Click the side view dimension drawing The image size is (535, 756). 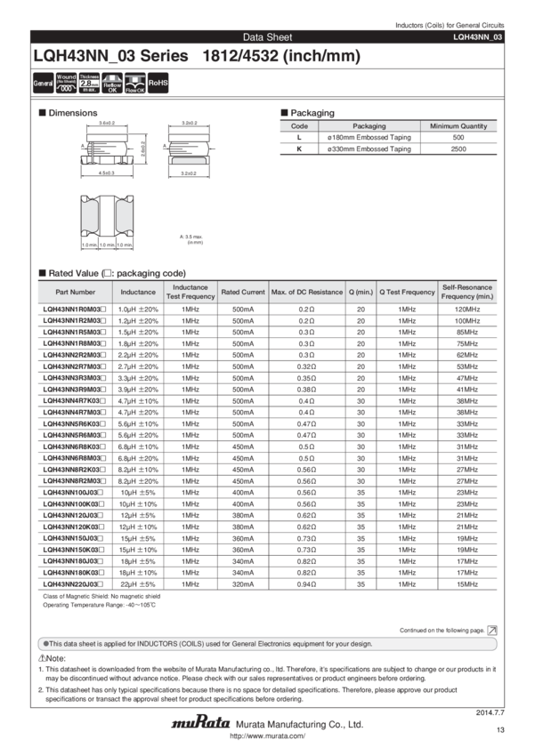(x=189, y=149)
